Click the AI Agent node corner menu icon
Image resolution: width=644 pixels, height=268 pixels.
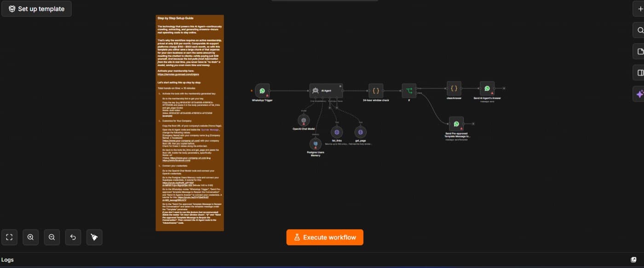click(340, 86)
